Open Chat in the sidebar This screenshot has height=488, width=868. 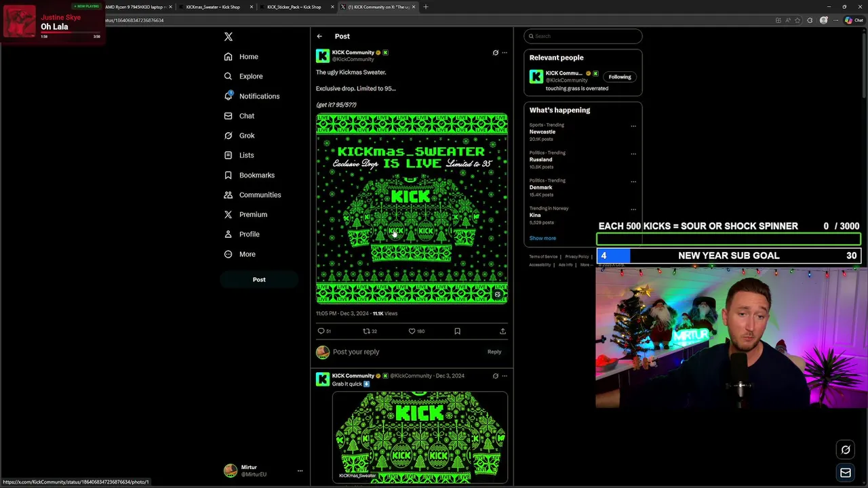pos(239,116)
